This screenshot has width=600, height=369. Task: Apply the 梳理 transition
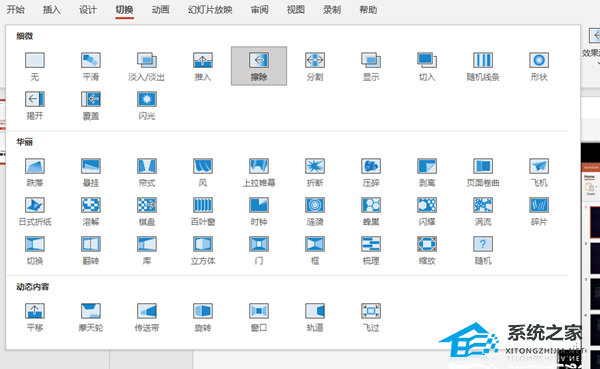pyautogui.click(x=371, y=250)
